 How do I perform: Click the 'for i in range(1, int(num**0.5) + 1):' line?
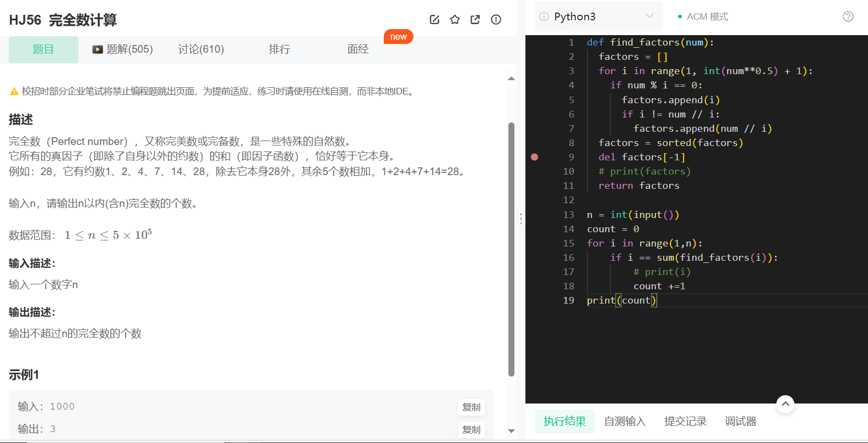point(705,71)
